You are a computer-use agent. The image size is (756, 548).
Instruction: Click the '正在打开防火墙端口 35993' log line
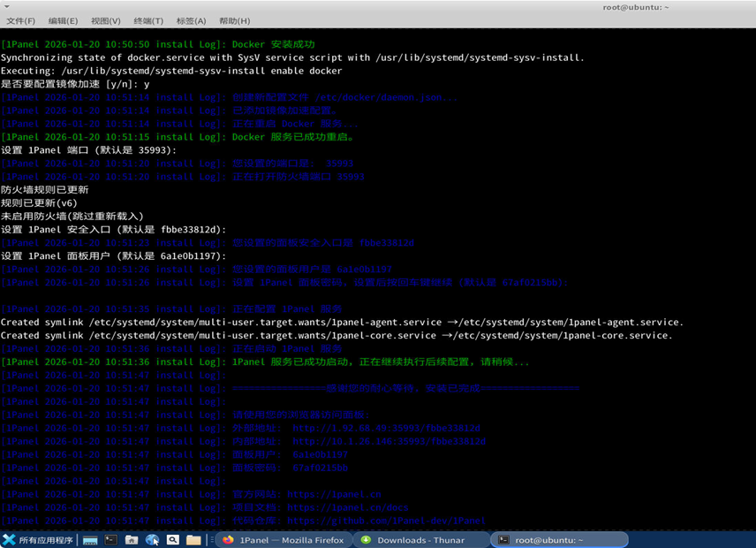pyautogui.click(x=182, y=177)
